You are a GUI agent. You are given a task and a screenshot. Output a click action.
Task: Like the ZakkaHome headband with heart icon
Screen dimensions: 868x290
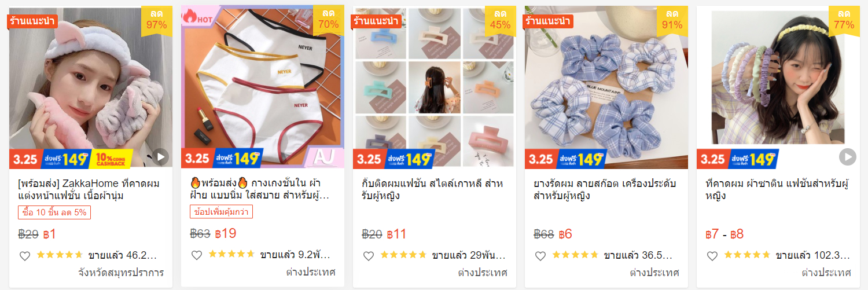click(x=24, y=256)
